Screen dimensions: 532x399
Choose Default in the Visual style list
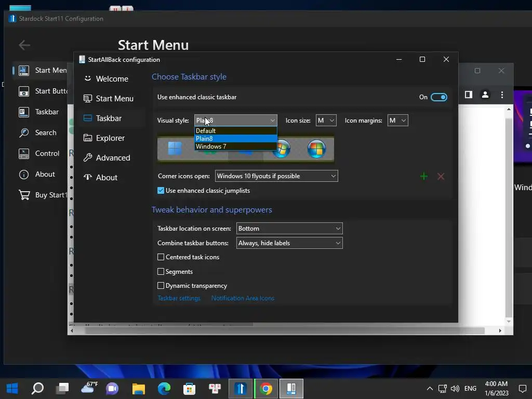[235, 130]
